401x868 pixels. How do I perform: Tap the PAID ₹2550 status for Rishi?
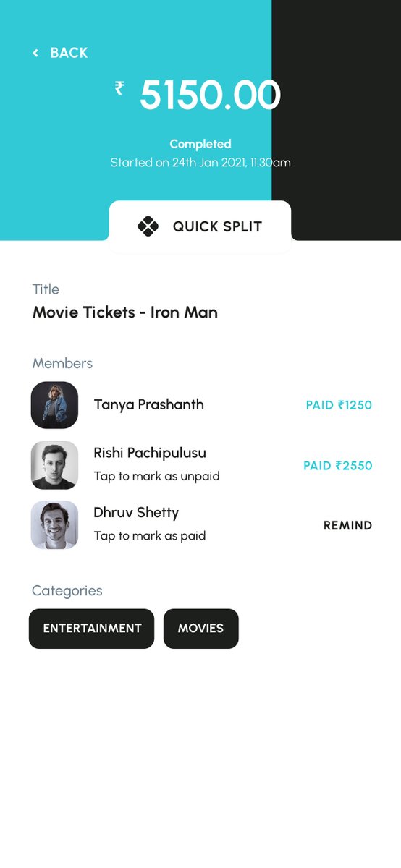coord(338,466)
